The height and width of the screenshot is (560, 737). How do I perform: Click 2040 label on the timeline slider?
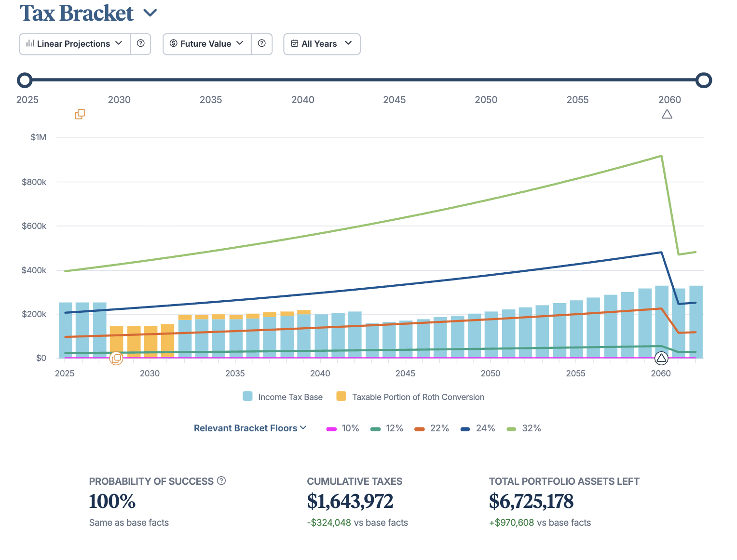pyautogui.click(x=303, y=100)
